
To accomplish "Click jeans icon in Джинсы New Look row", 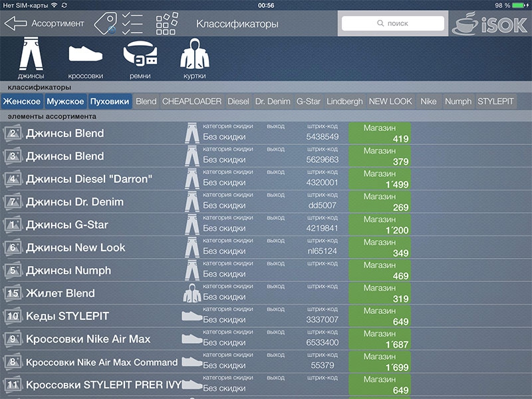I will 192,247.
